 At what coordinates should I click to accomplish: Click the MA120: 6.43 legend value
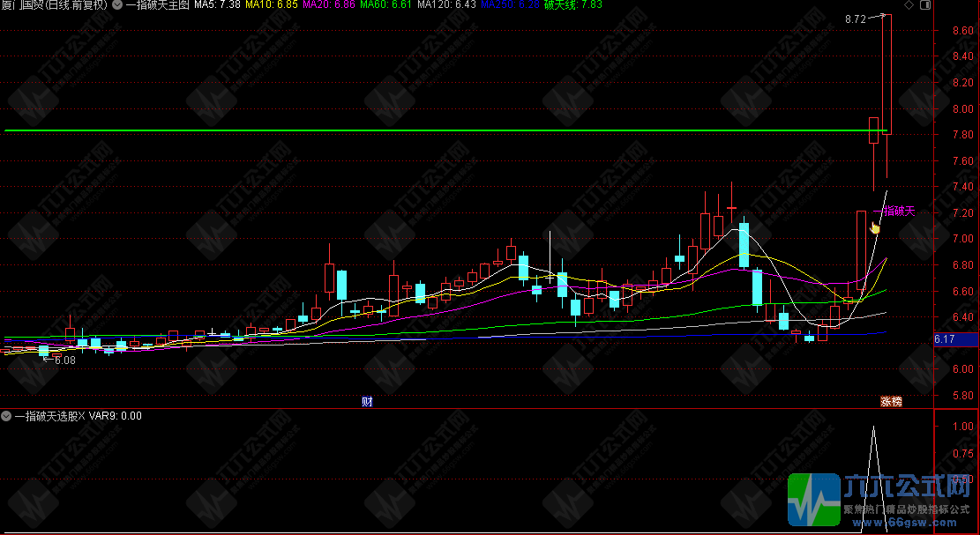pyautogui.click(x=446, y=5)
